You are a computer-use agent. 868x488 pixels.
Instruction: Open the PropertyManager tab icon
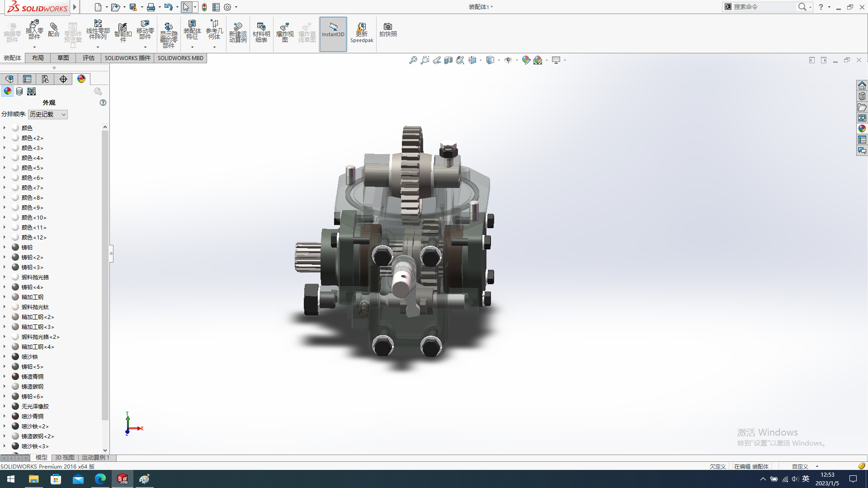(x=27, y=79)
